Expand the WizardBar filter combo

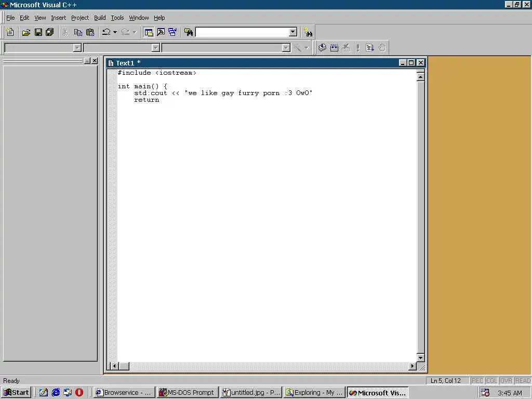155,48
